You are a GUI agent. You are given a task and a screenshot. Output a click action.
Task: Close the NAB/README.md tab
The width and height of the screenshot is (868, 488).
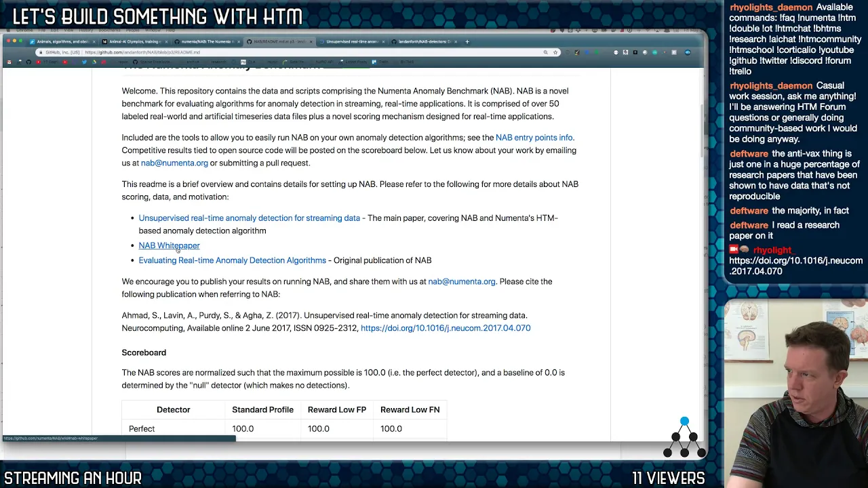coord(311,41)
